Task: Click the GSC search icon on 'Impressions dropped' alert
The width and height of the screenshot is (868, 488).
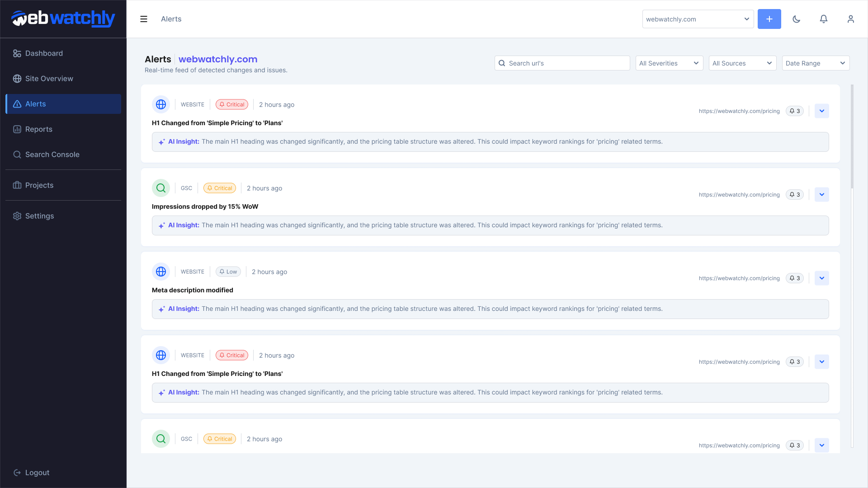Action: click(x=161, y=188)
